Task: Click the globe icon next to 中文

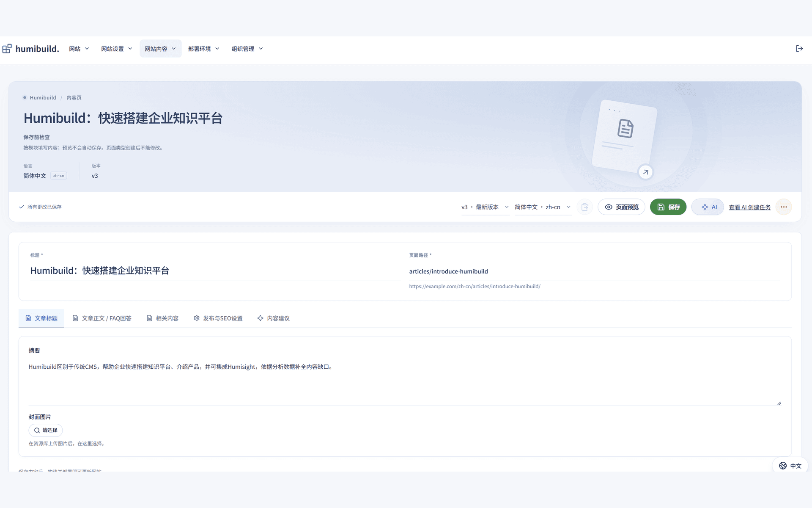Action: [x=783, y=466]
